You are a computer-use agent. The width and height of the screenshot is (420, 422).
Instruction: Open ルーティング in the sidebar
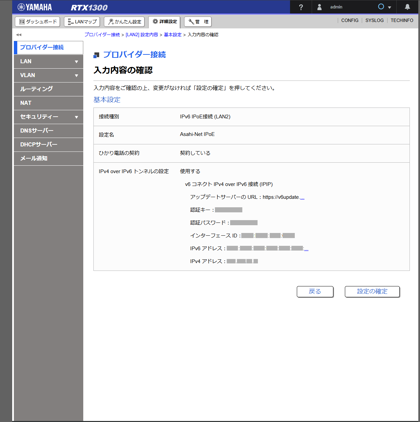point(49,89)
